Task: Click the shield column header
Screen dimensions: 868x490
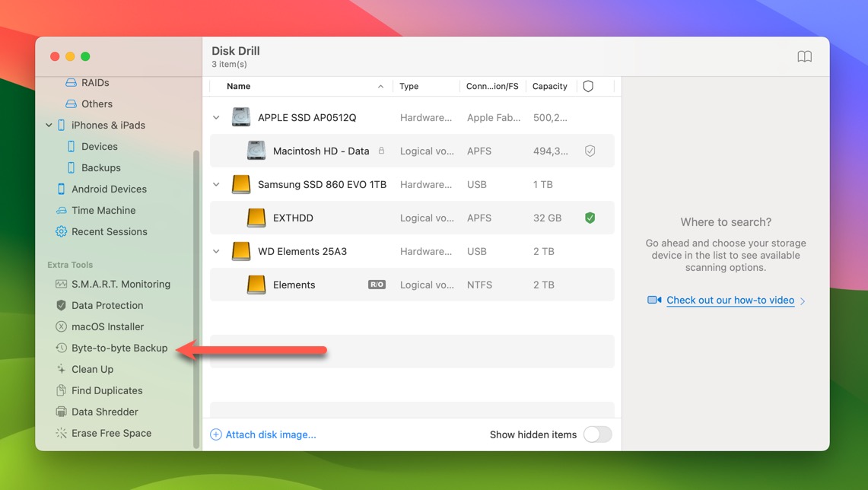Action: coord(589,87)
